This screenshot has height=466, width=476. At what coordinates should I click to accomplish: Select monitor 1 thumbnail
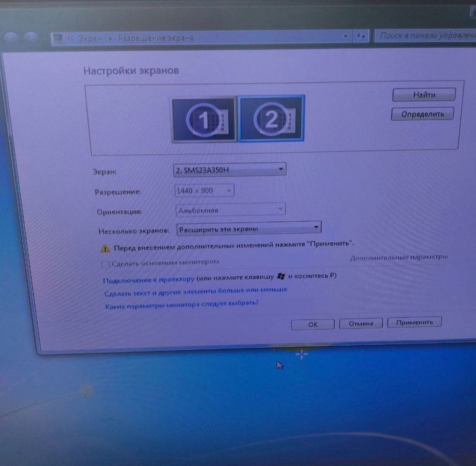[205, 120]
